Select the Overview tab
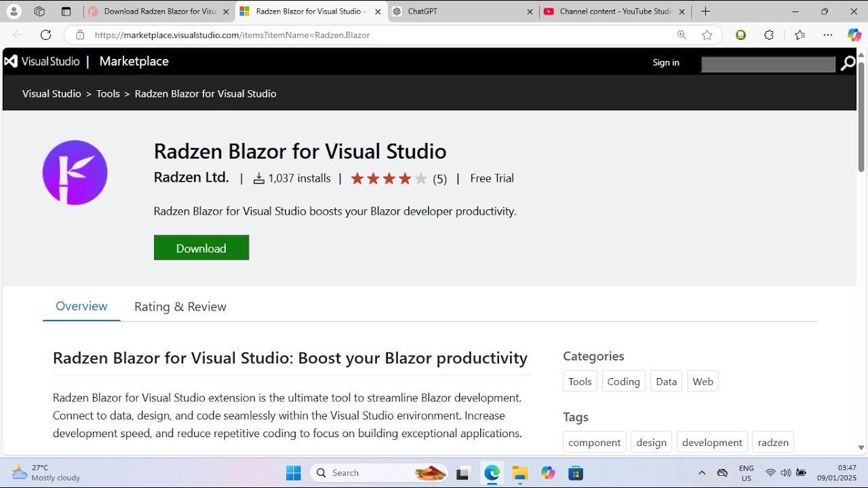868x488 pixels. (81, 306)
